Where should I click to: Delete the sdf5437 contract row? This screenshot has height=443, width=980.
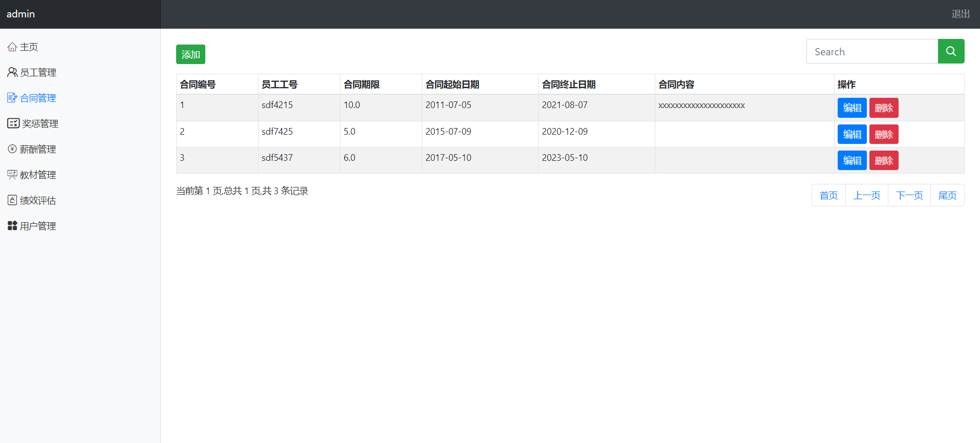(884, 160)
